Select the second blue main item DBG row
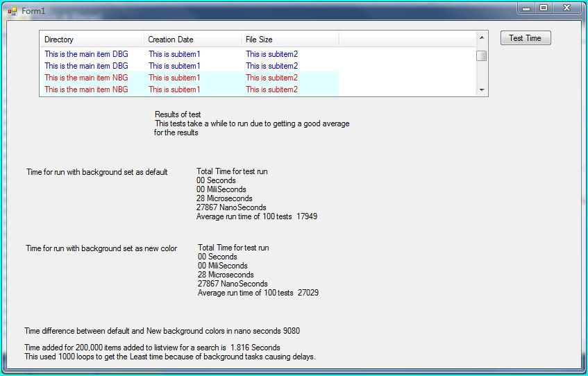Viewport: 588px width, 376px height. [86, 66]
